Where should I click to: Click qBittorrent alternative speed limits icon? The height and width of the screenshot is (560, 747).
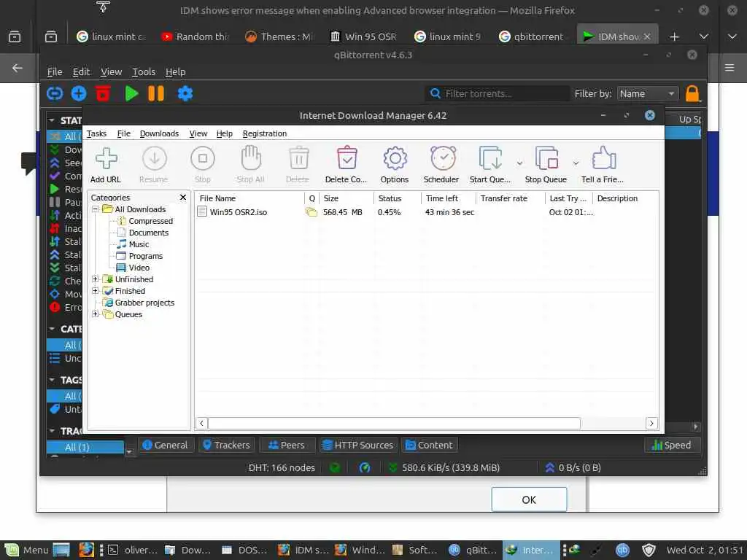tap(365, 467)
